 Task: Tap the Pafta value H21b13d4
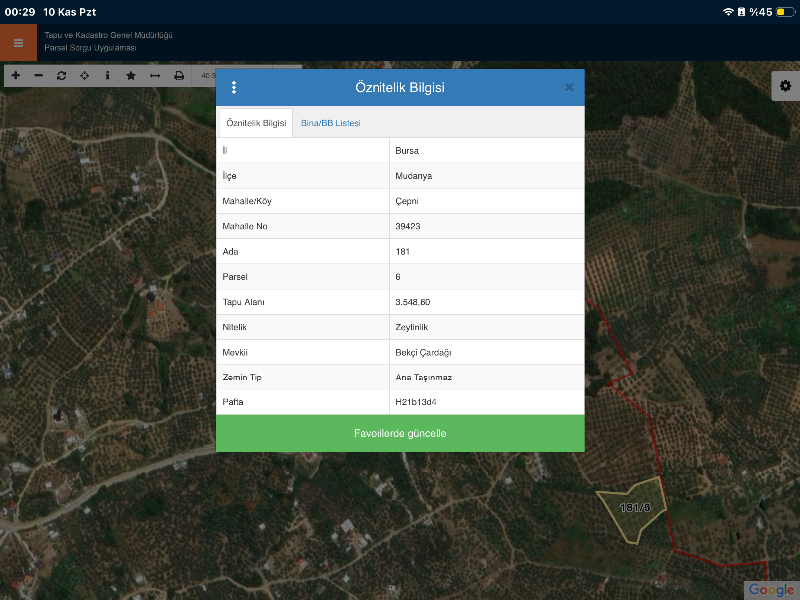click(416, 402)
